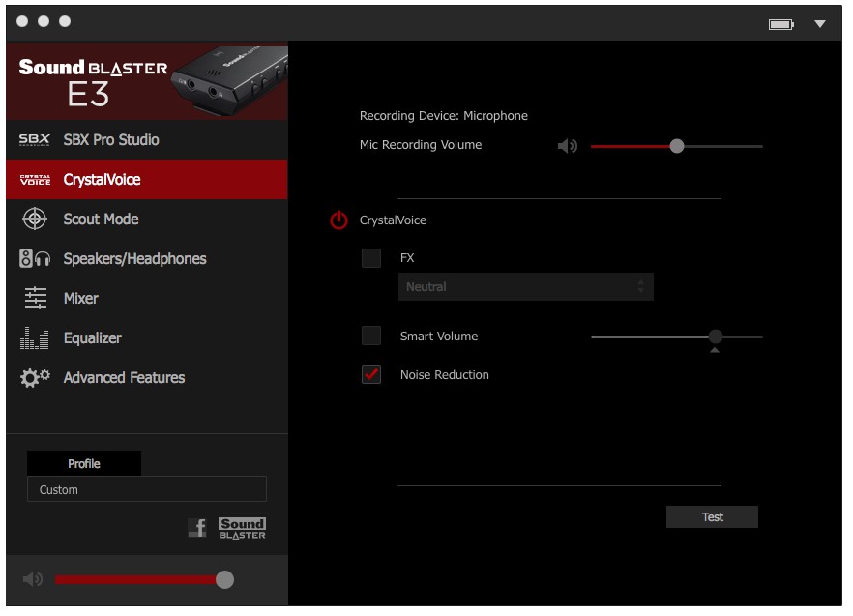Expand the top-right triangle menu

pyautogui.click(x=820, y=24)
